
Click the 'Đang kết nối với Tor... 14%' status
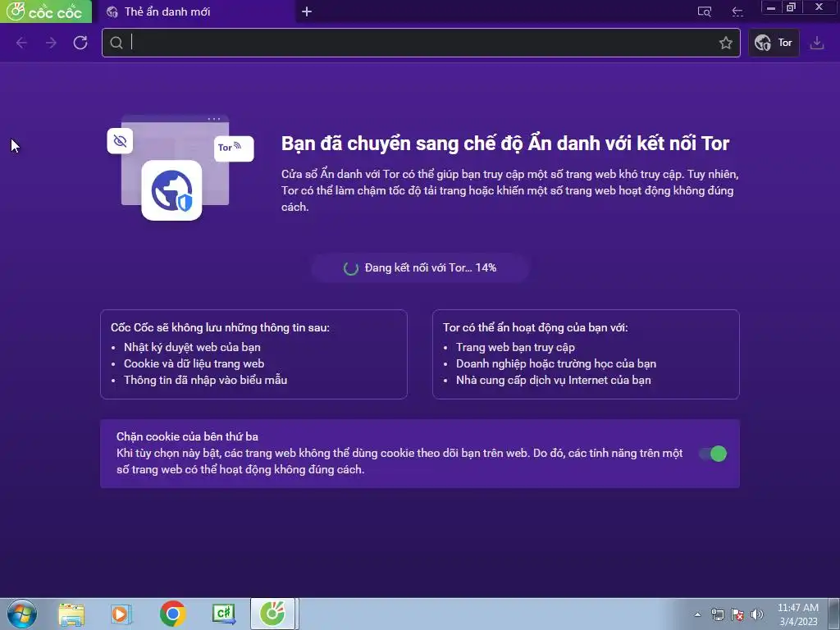click(420, 268)
